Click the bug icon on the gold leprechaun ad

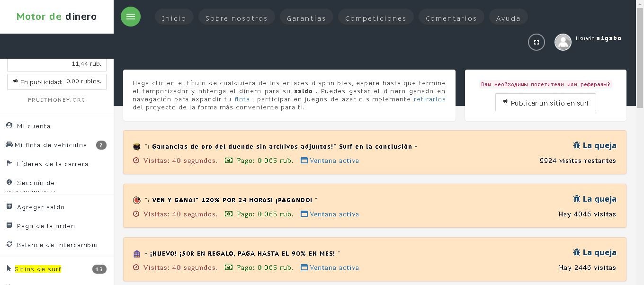tap(576, 145)
